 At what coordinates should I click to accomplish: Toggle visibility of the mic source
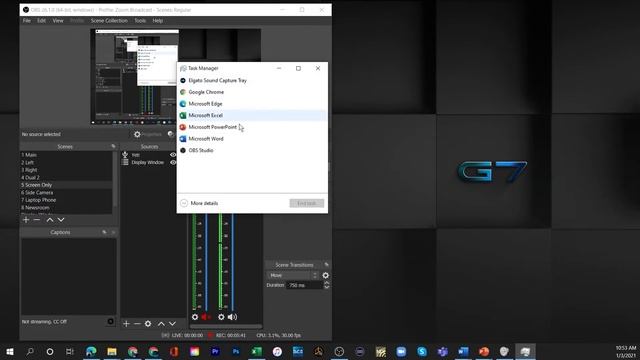coord(173,155)
